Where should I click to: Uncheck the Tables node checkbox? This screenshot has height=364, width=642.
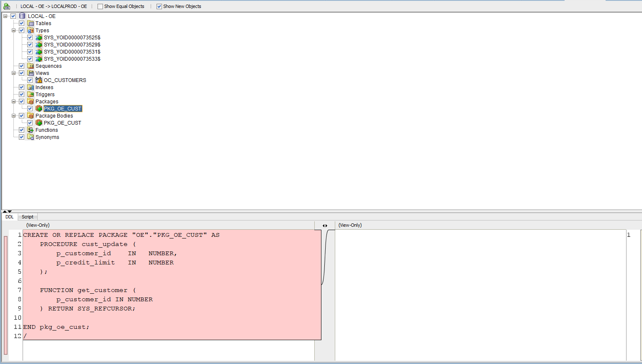pyautogui.click(x=22, y=23)
